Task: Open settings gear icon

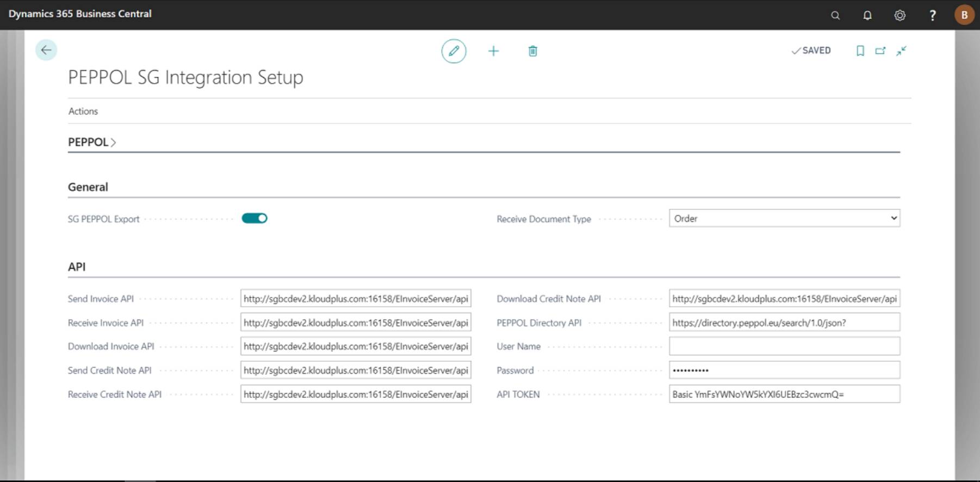Action: (x=900, y=15)
